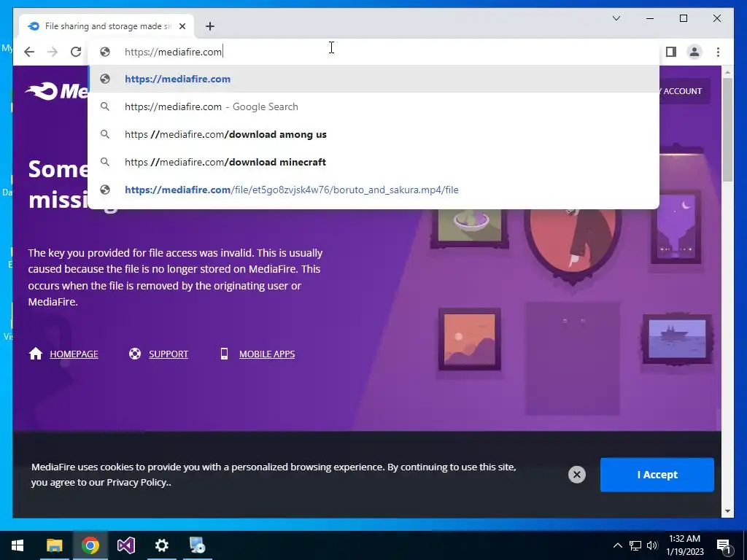Click the sunset painting thumbnail
The height and width of the screenshot is (560, 747).
click(470, 339)
